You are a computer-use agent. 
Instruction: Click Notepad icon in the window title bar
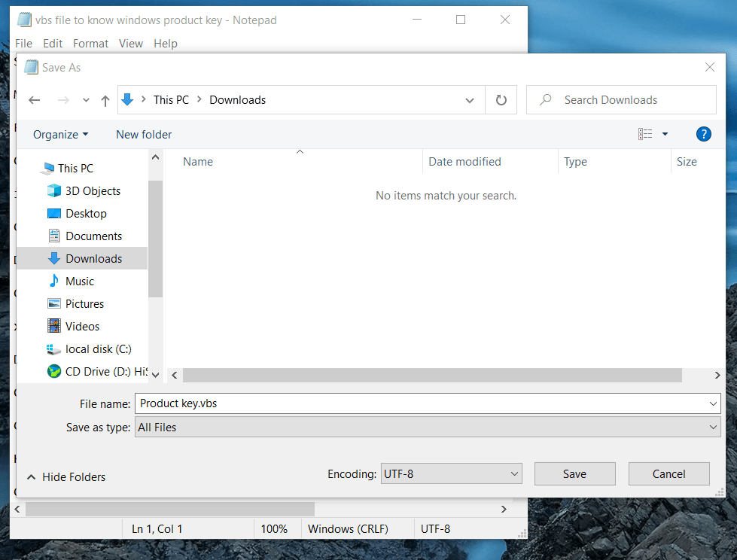pos(24,20)
